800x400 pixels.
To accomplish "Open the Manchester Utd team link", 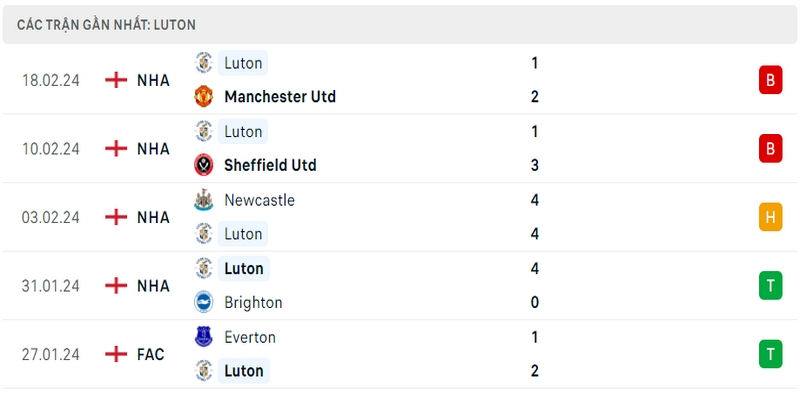I will point(280,96).
